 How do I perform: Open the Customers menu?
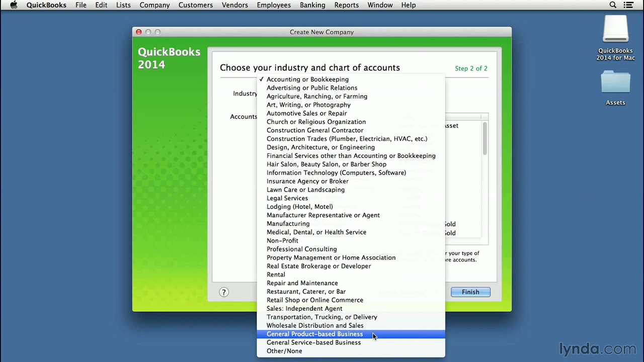[196, 5]
